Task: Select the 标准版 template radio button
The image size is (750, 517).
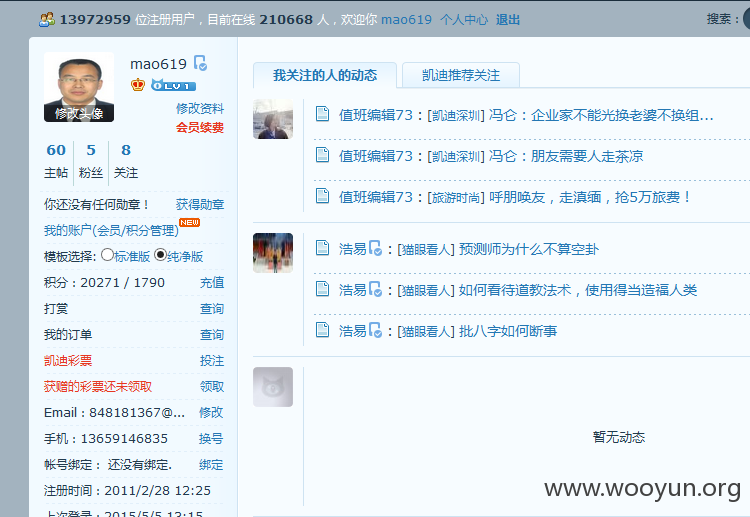Action: coord(107,255)
